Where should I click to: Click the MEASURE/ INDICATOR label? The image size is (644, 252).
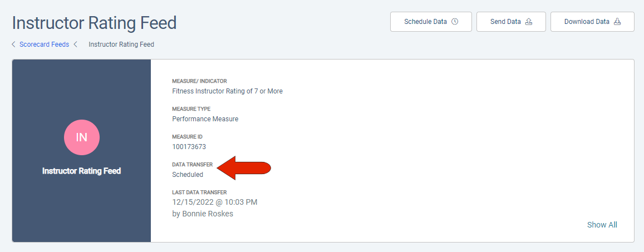(199, 81)
